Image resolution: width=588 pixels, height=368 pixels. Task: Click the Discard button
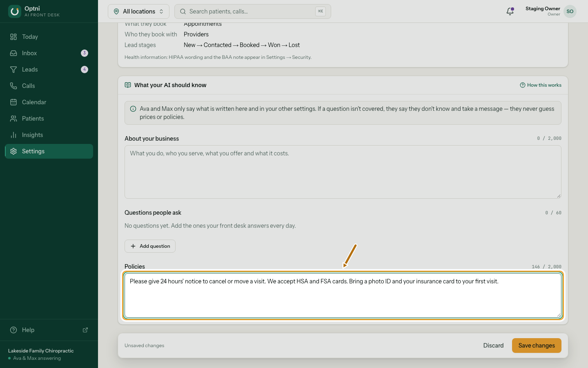coord(493,346)
